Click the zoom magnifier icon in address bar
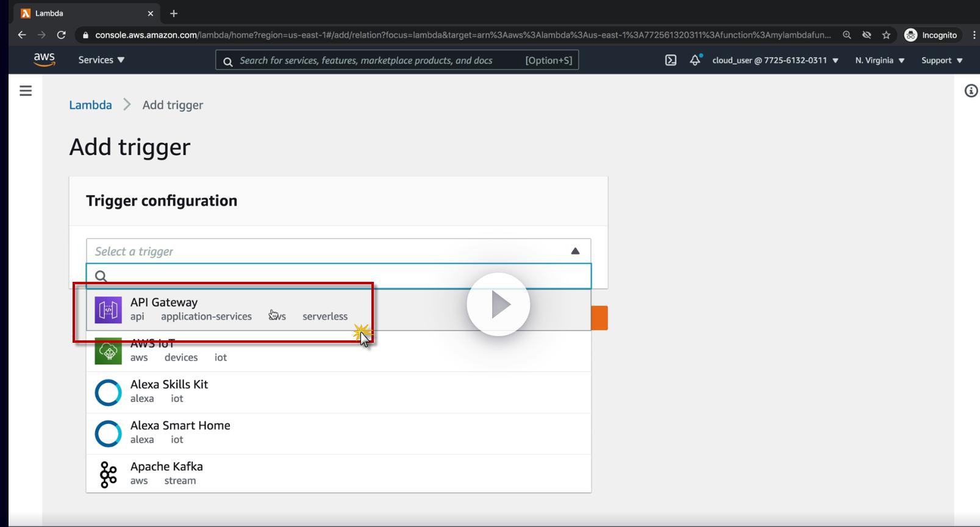The image size is (980, 527). pos(847,35)
